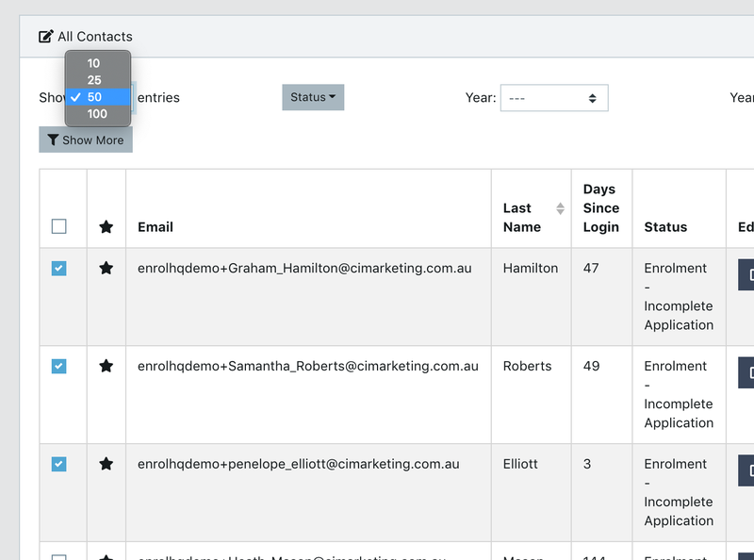Image resolution: width=754 pixels, height=560 pixels.
Task: Click the Graham Hamilton email address
Action: [x=303, y=269]
